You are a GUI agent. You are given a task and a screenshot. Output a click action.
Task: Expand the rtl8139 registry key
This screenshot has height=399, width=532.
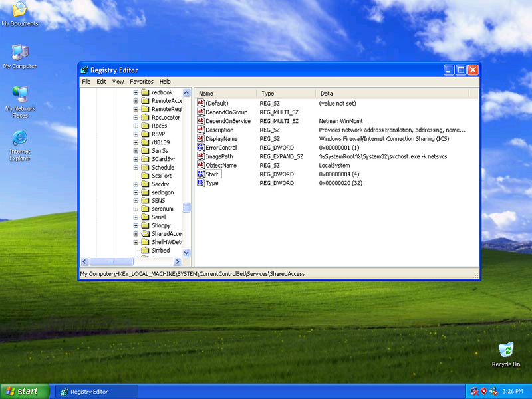[x=136, y=142]
